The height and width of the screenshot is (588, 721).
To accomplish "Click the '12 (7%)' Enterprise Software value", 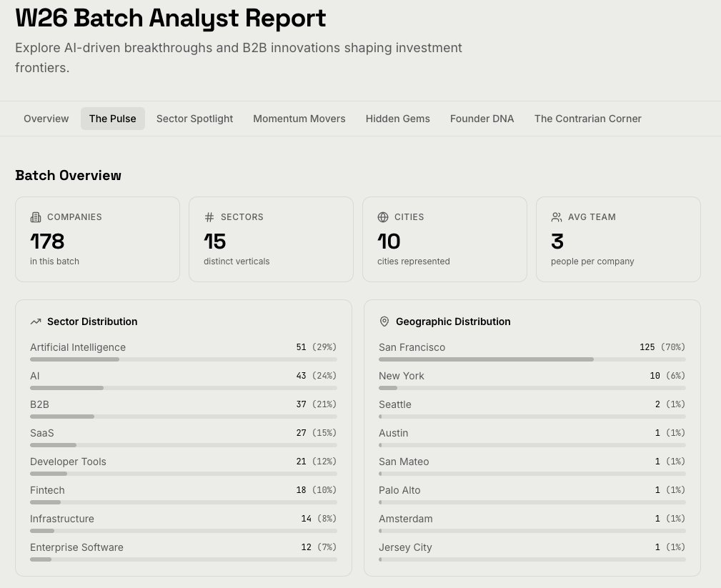I will [319, 547].
